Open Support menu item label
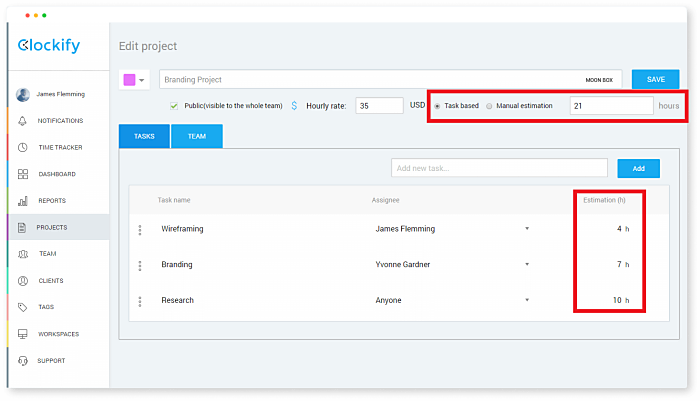Viewport: 700px width, 401px height. pos(51,360)
